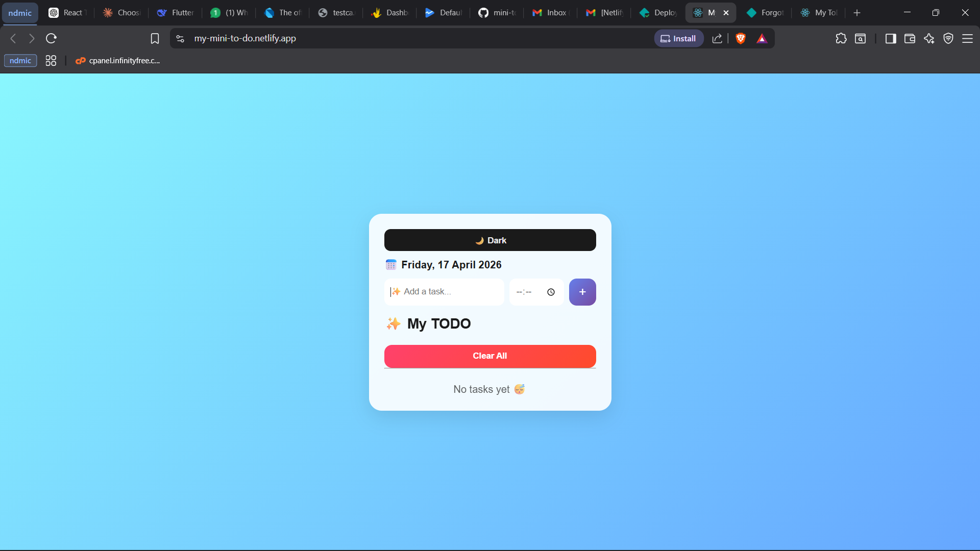980x551 pixels.
Task: Click the purple plus add-task button
Action: (x=582, y=292)
